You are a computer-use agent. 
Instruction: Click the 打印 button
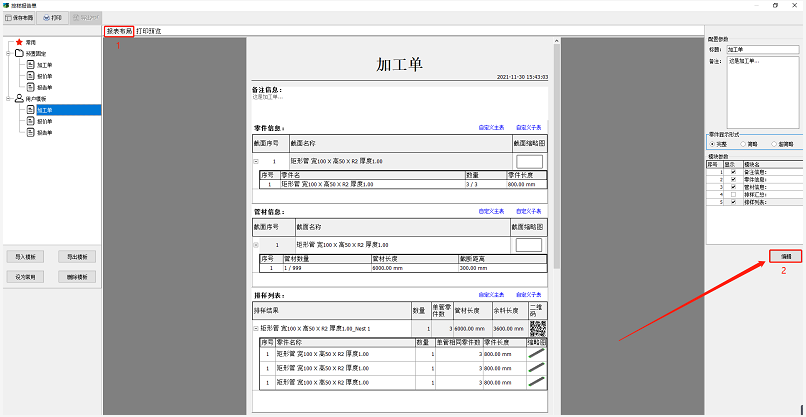52,17
